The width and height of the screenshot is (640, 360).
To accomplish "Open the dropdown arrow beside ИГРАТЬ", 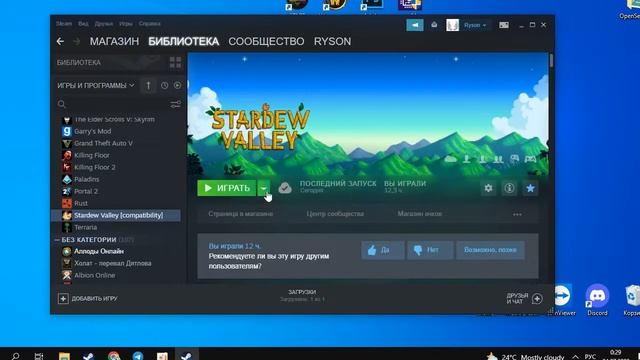I will pos(263,188).
